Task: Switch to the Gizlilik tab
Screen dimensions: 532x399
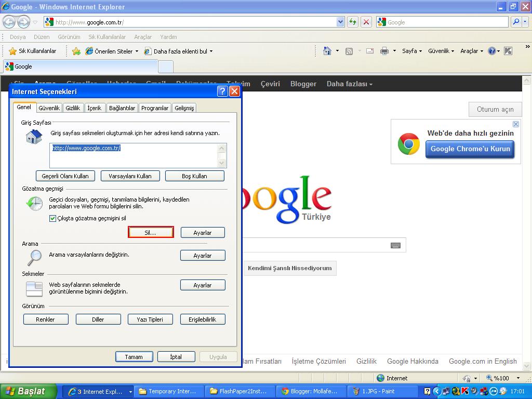Action: (x=73, y=108)
